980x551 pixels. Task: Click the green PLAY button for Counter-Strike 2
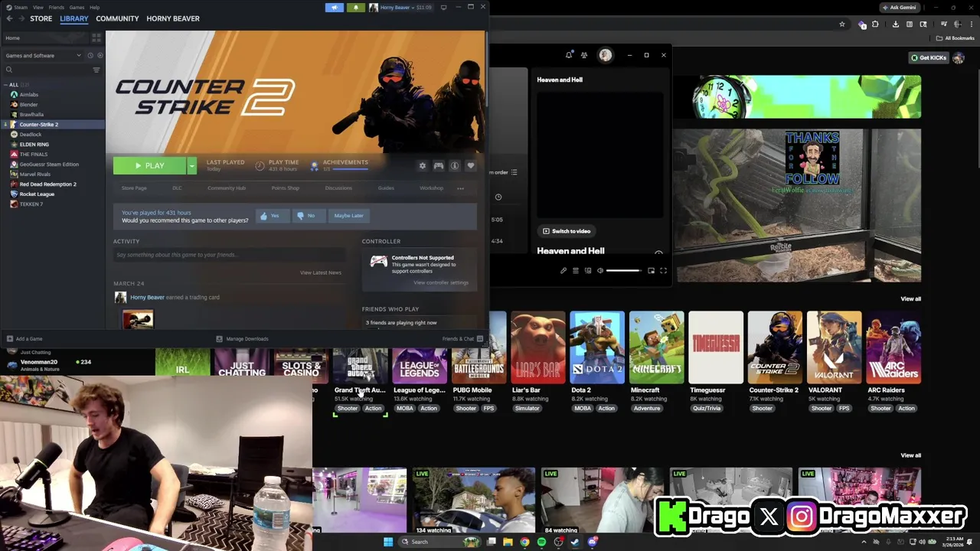[x=149, y=165]
